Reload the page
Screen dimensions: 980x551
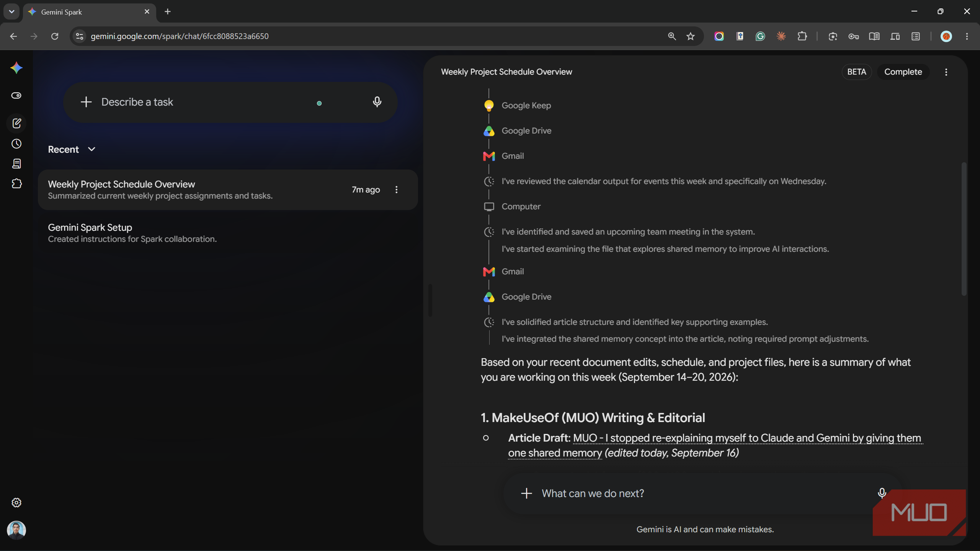pyautogui.click(x=55, y=36)
